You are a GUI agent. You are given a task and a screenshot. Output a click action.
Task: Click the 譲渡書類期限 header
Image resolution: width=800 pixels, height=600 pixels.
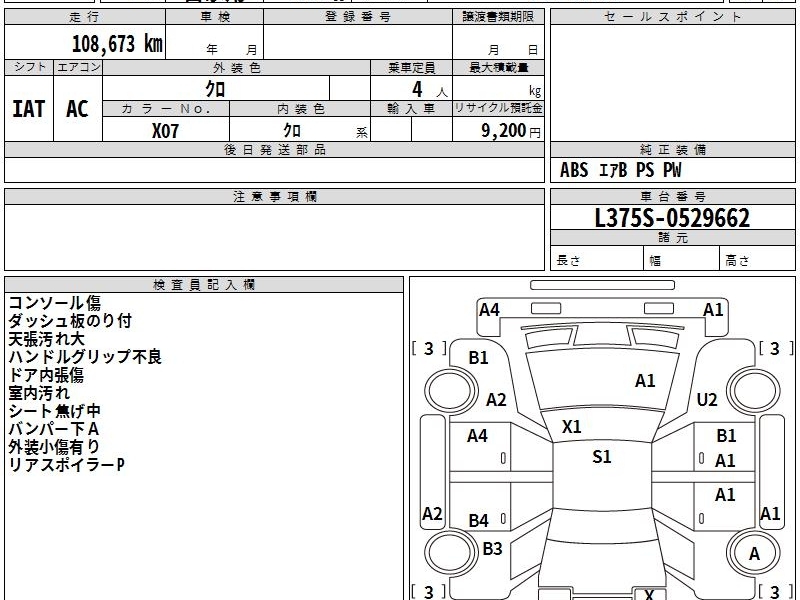click(x=498, y=17)
